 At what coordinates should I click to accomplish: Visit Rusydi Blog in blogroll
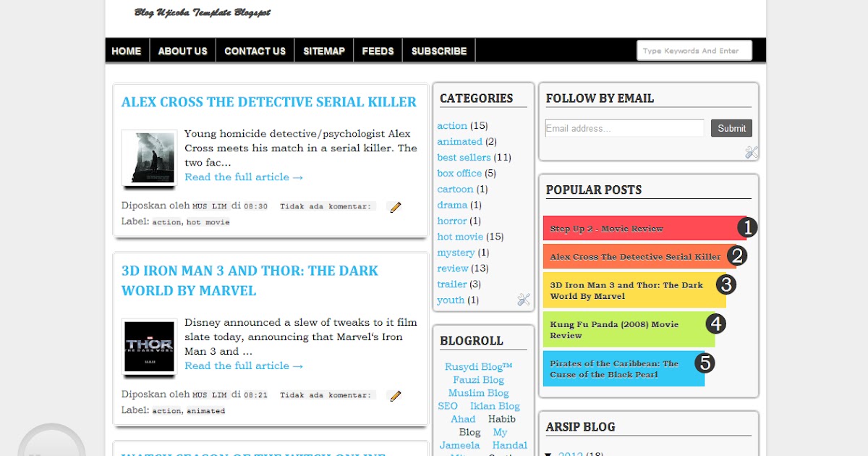[478, 367]
